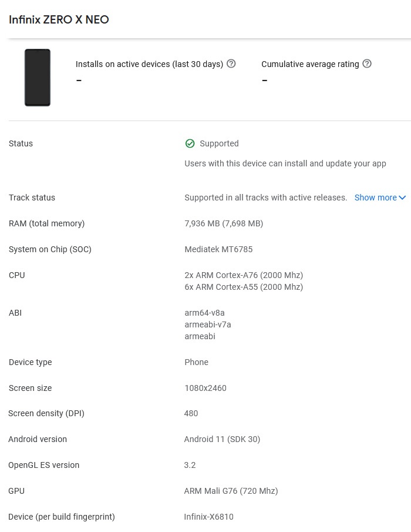Viewport: 411px width, 532px height.
Task: Click the Installs on active devices label
Action: (x=149, y=64)
